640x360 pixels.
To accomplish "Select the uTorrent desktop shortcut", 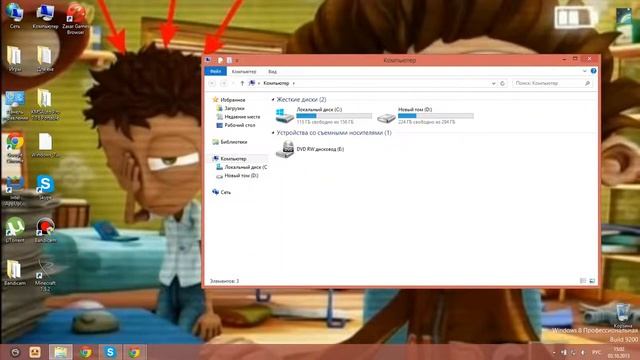I will click(x=15, y=230).
